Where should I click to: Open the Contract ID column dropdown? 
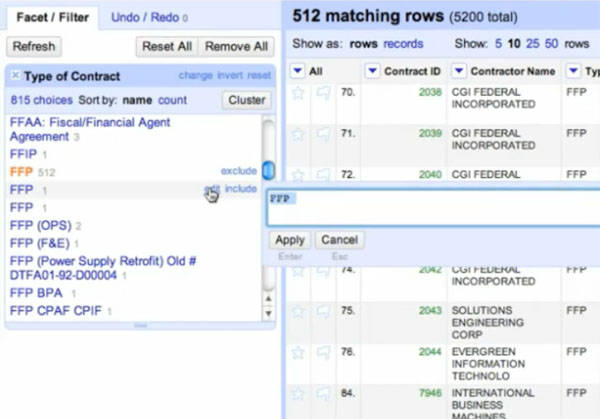click(x=372, y=71)
